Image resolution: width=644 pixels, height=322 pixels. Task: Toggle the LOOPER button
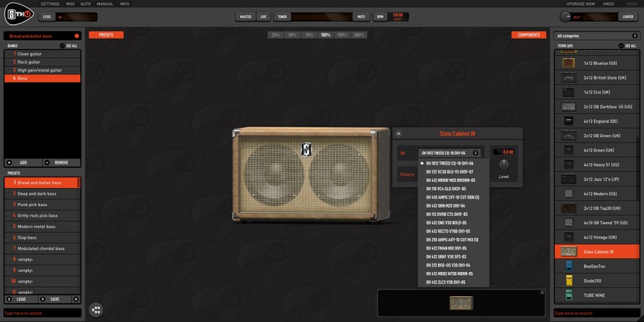[628, 17]
